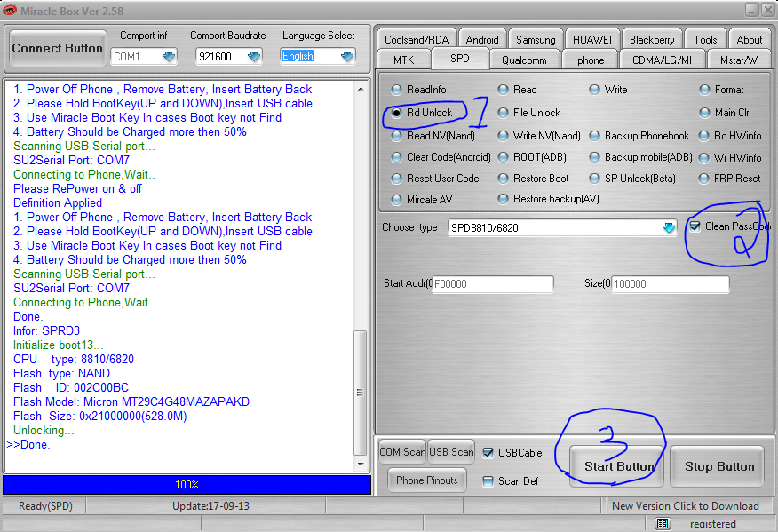The image size is (778, 532).
Task: Open the Tools tab
Action: click(x=705, y=40)
